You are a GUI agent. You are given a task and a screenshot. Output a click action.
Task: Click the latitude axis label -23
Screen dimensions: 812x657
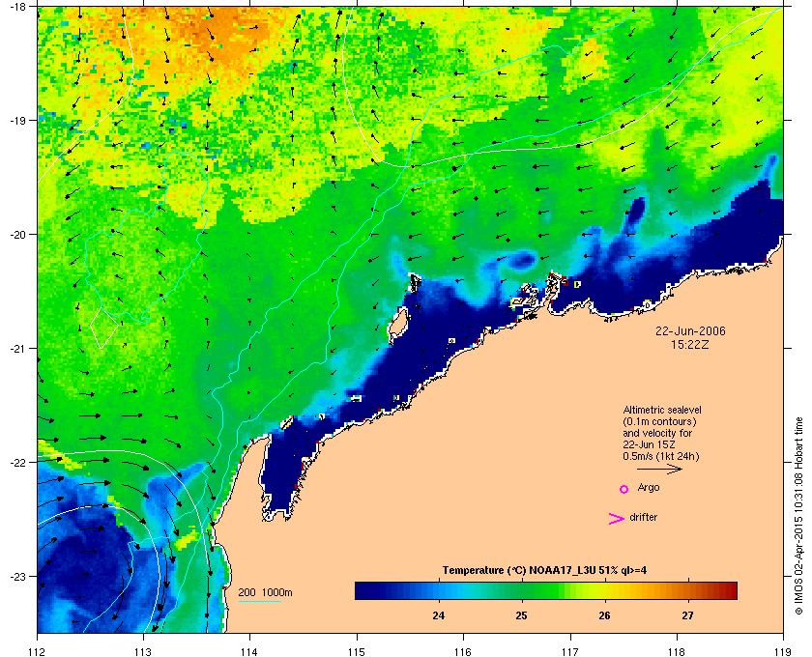coord(16,576)
